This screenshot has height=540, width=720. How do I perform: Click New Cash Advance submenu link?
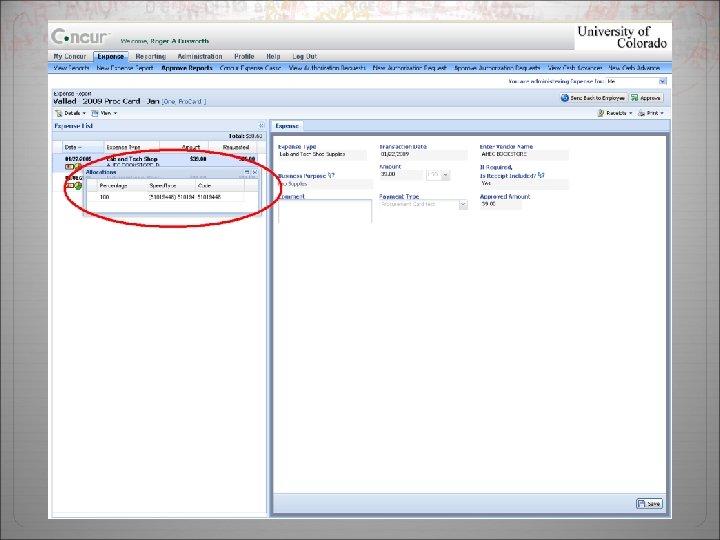pos(634,68)
